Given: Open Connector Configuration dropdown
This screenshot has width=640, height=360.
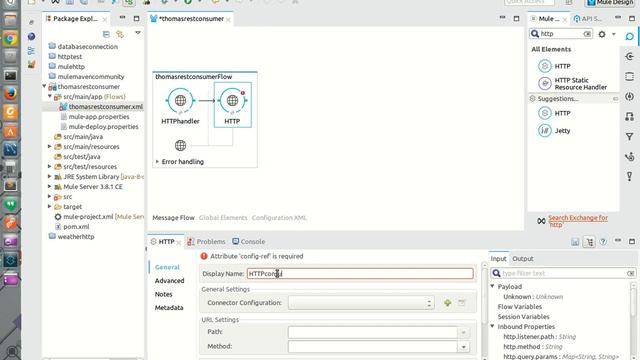Looking at the screenshot, I should tap(361, 303).
